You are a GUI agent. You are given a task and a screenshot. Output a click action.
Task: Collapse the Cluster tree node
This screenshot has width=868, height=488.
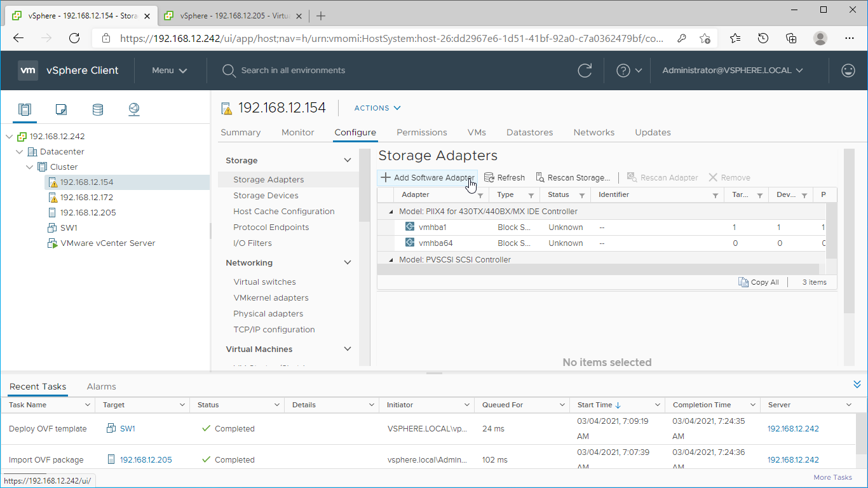click(29, 167)
